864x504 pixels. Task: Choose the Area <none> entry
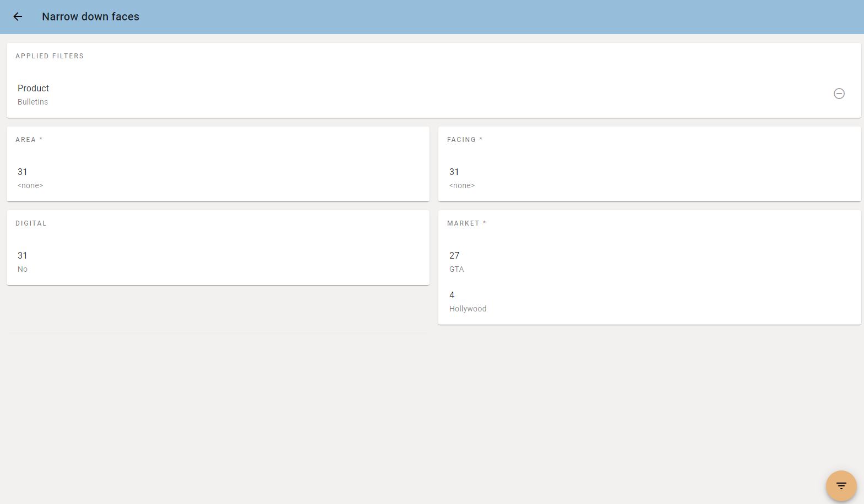coord(218,177)
